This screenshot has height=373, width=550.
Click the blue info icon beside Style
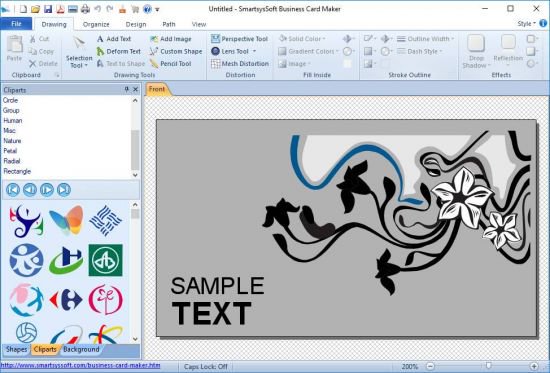(x=543, y=23)
